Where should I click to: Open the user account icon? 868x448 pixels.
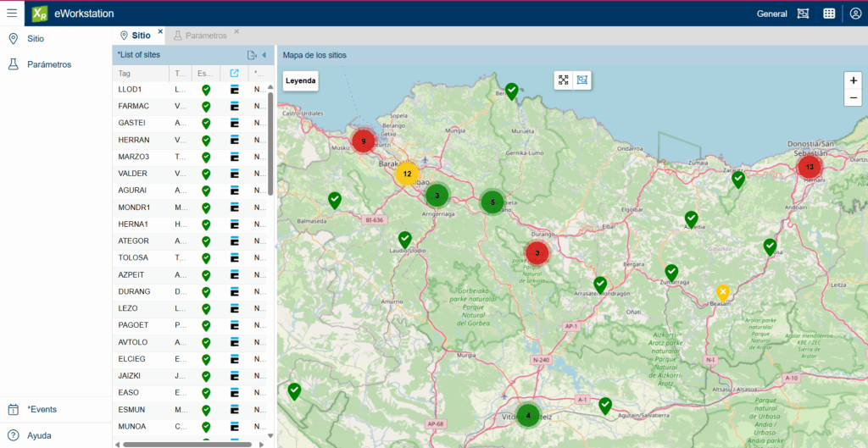click(855, 14)
